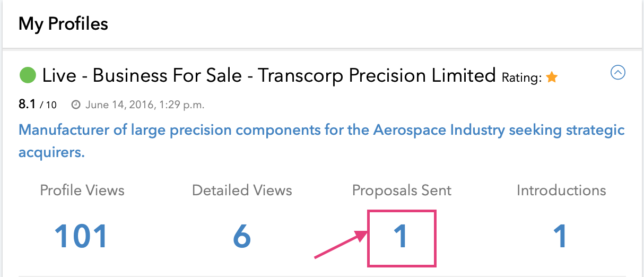The width and height of the screenshot is (644, 277).
Task: Click the Detailed Views count 6
Action: (242, 236)
